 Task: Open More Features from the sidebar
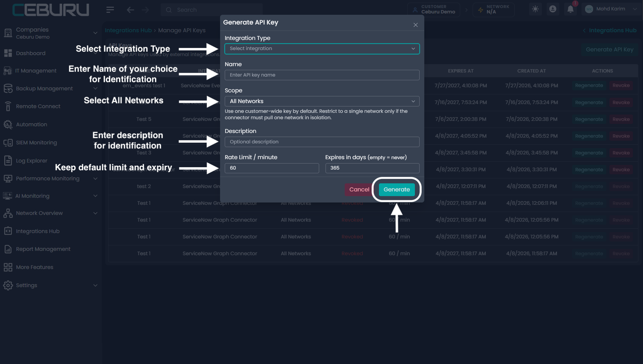35,267
